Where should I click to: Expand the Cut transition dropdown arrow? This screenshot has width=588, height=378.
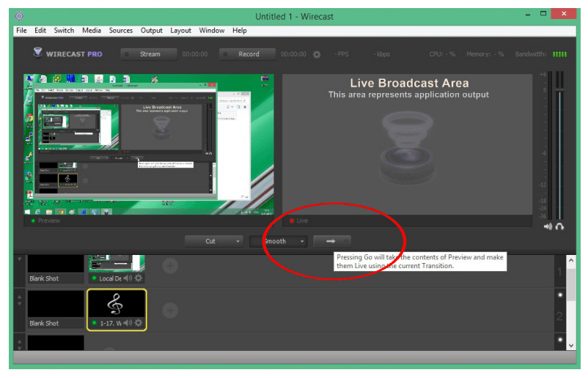pos(238,241)
